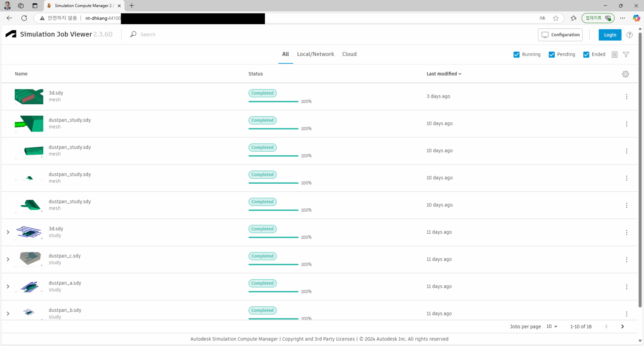Go to the next page of jobs
The image size is (644, 346).
click(622, 326)
